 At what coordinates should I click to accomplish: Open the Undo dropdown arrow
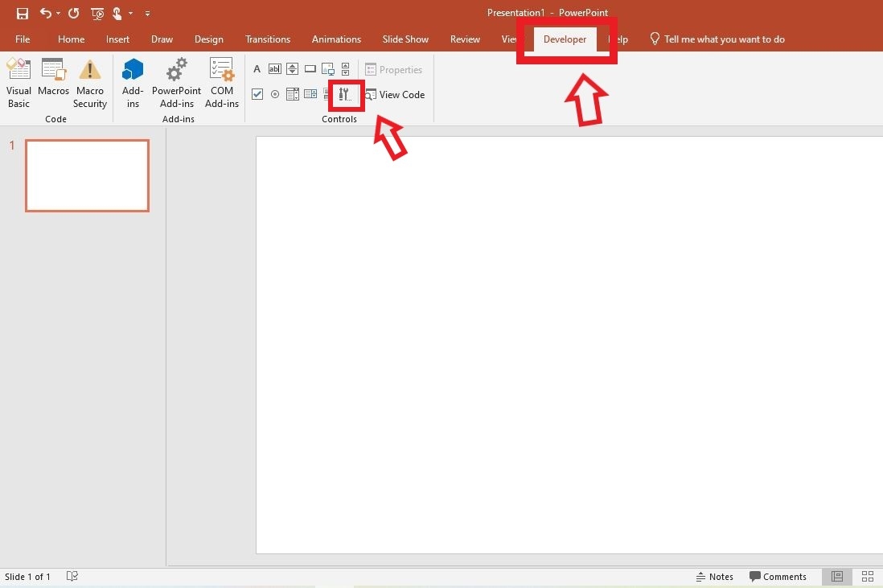coord(58,13)
